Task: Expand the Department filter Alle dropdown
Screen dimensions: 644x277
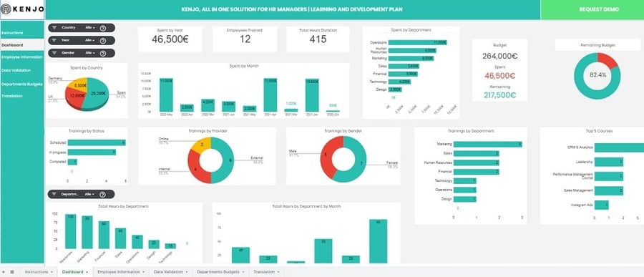Action: point(90,195)
